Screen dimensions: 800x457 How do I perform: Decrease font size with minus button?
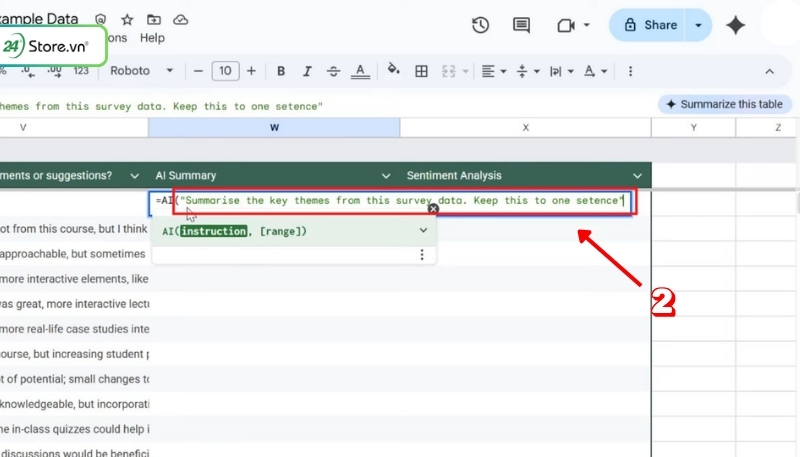click(198, 71)
